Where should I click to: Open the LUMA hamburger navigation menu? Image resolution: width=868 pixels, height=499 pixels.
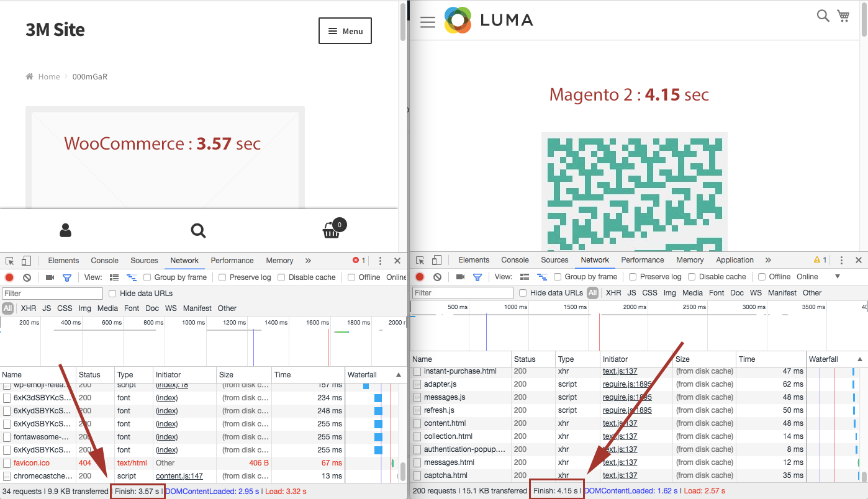[428, 22]
